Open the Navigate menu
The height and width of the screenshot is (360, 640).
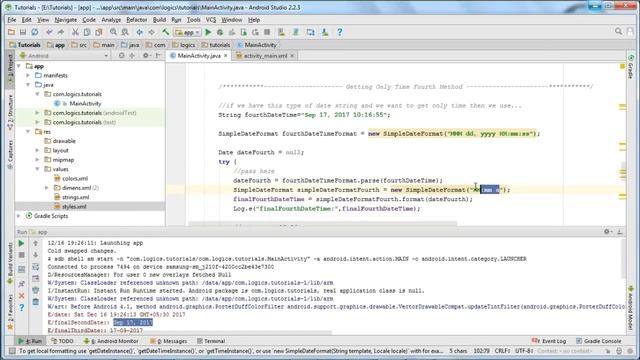(x=65, y=20)
